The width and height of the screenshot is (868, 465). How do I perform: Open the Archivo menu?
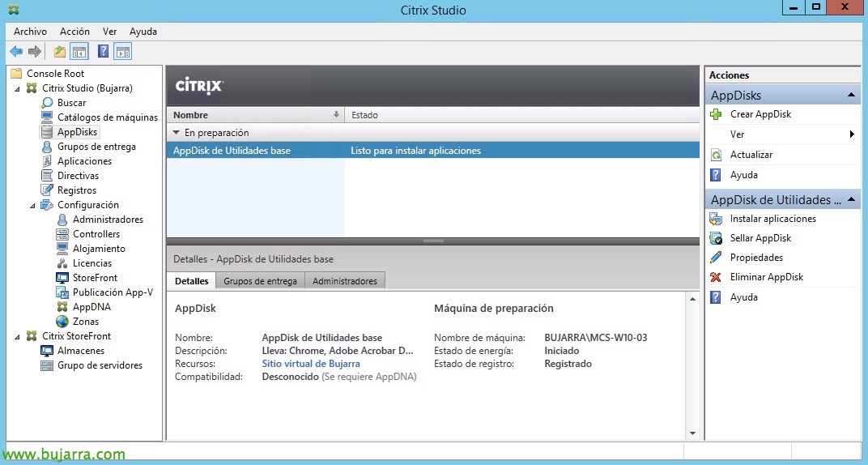coord(30,32)
